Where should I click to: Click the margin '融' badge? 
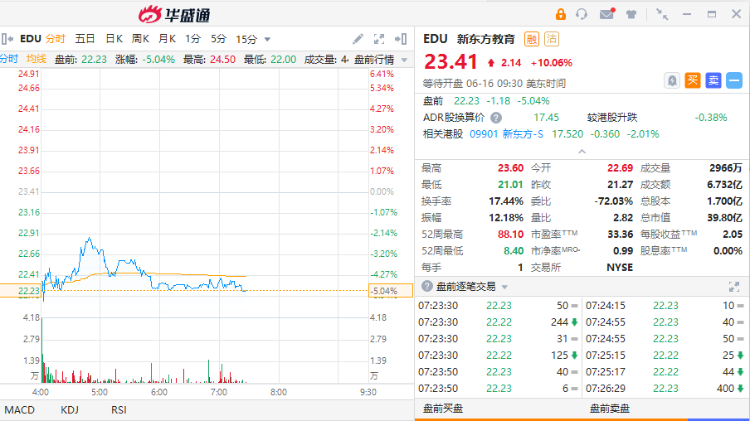pyautogui.click(x=531, y=39)
